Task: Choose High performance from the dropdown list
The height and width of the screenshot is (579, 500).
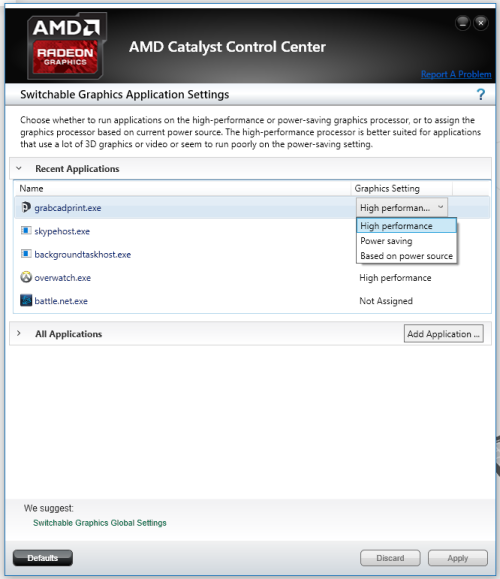Action: [406, 226]
